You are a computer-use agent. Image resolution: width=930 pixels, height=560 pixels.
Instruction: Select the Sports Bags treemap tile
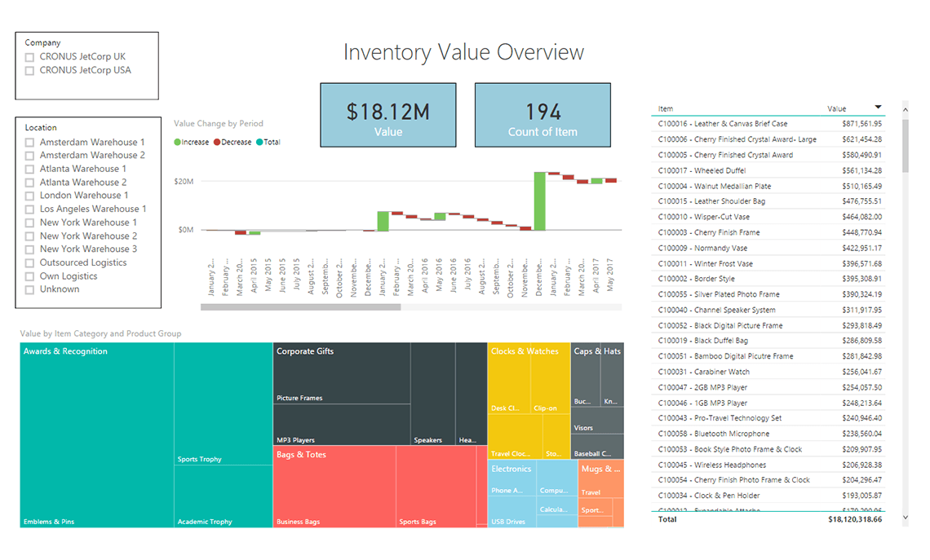436,487
